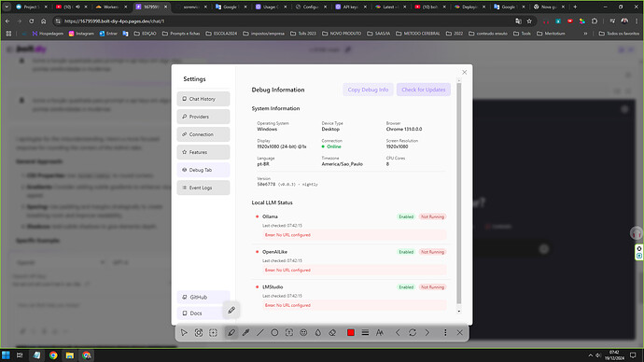Click Copy Debug Info button

tap(368, 90)
